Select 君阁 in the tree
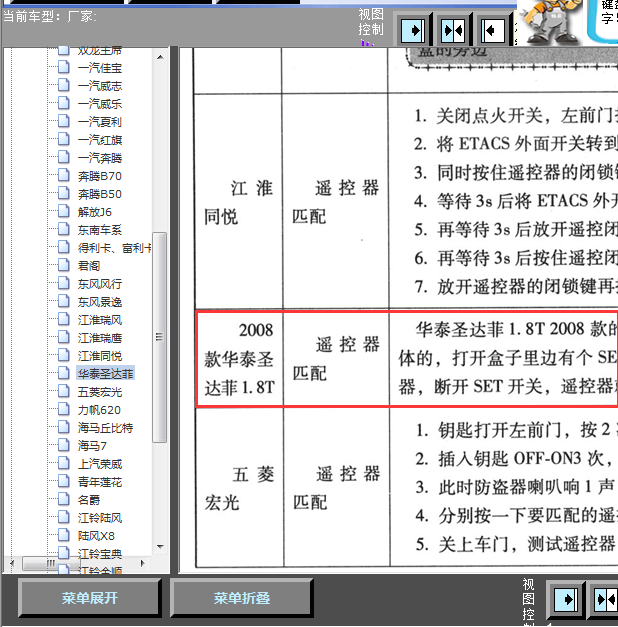618x627 pixels. (x=89, y=266)
